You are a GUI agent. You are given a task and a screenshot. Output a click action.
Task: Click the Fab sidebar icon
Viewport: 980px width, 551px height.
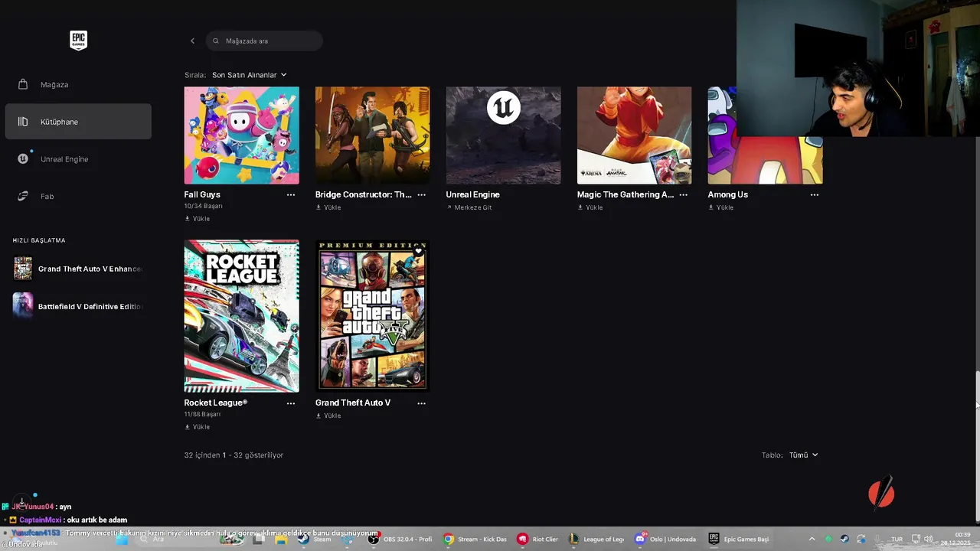point(23,196)
